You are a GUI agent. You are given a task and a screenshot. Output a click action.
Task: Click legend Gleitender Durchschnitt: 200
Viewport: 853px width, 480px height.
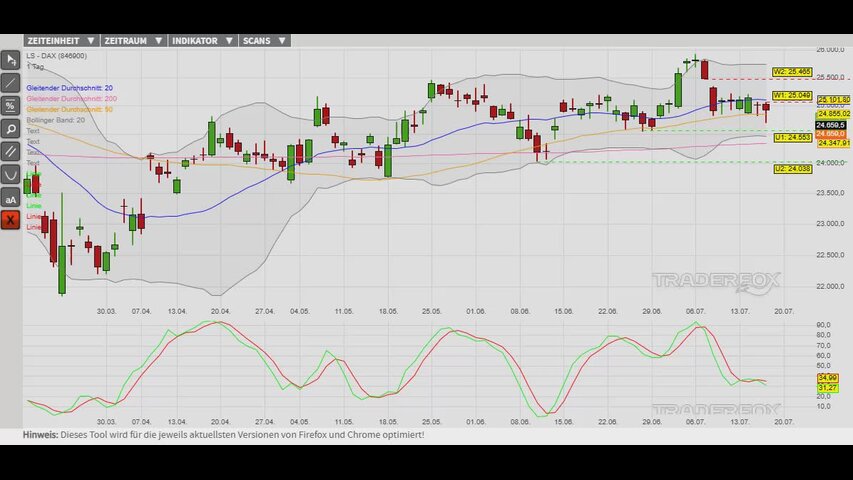tap(71, 99)
